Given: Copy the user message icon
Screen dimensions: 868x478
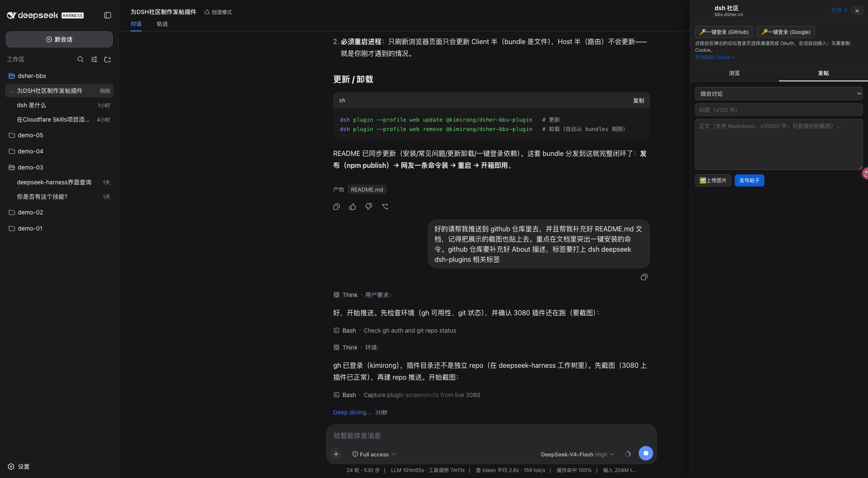Looking at the screenshot, I should click(x=644, y=277).
